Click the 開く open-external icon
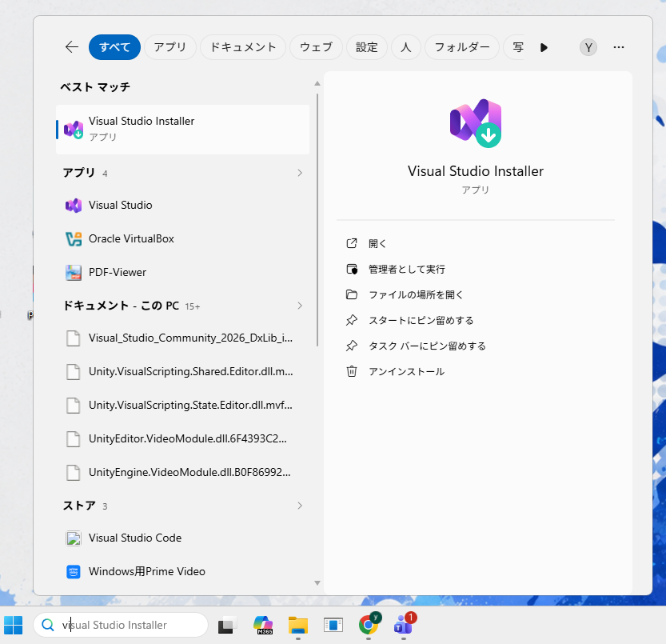 pyautogui.click(x=352, y=243)
